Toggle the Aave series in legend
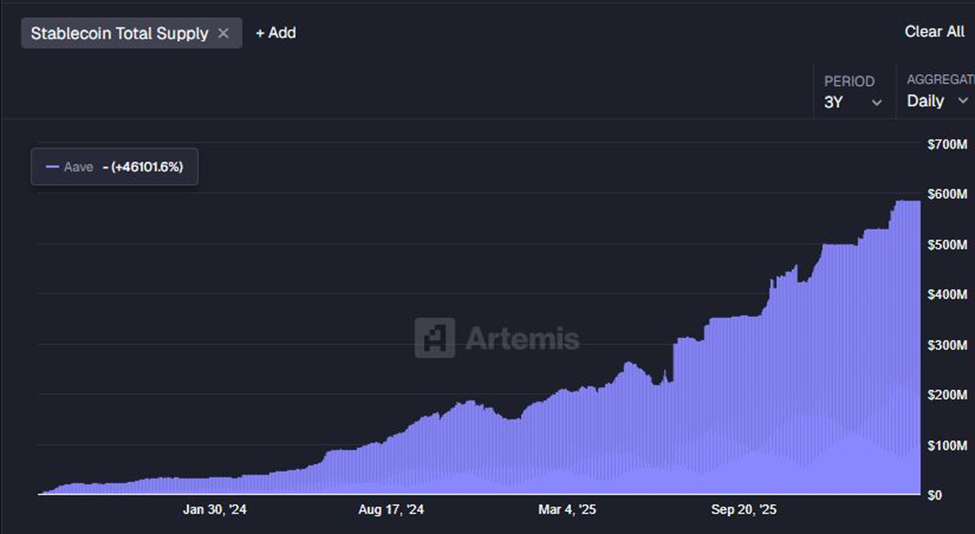This screenshot has width=975, height=534. point(78,167)
